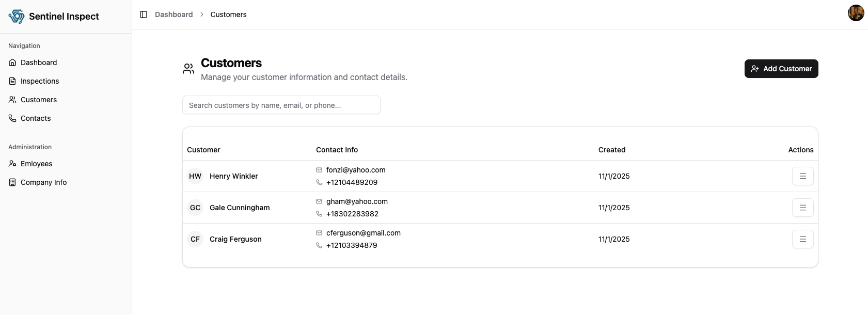This screenshot has width=868, height=315.
Task: Open actions menu for Henry Winkler
Action: click(x=802, y=176)
